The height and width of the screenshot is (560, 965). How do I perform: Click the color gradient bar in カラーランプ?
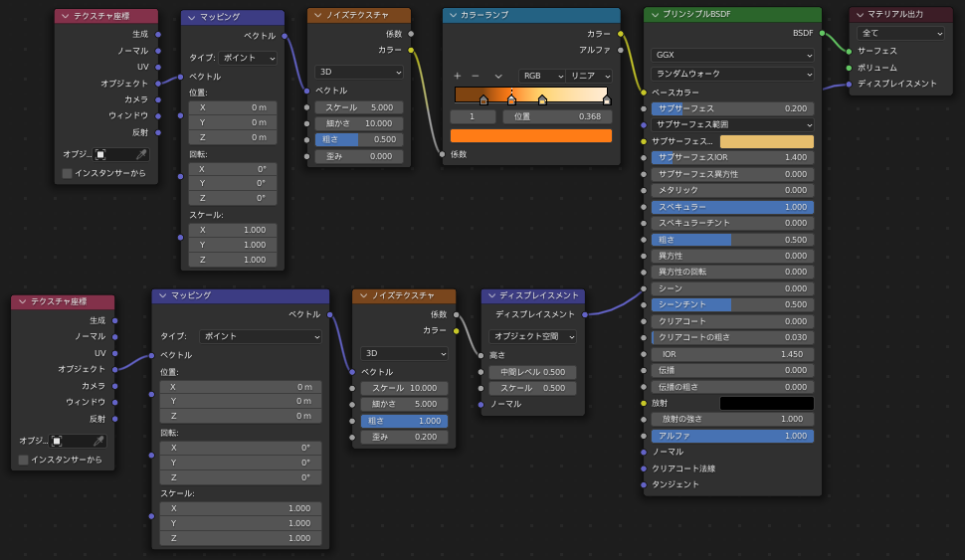531,93
